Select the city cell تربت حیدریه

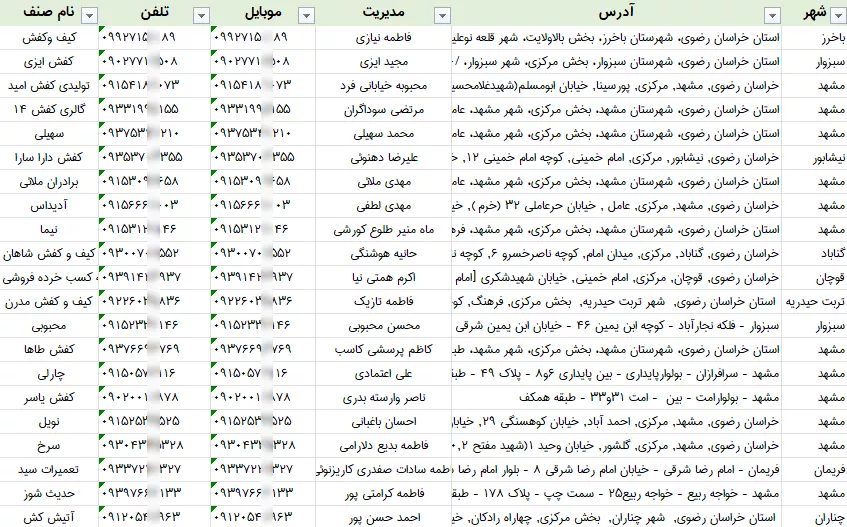tap(815, 301)
